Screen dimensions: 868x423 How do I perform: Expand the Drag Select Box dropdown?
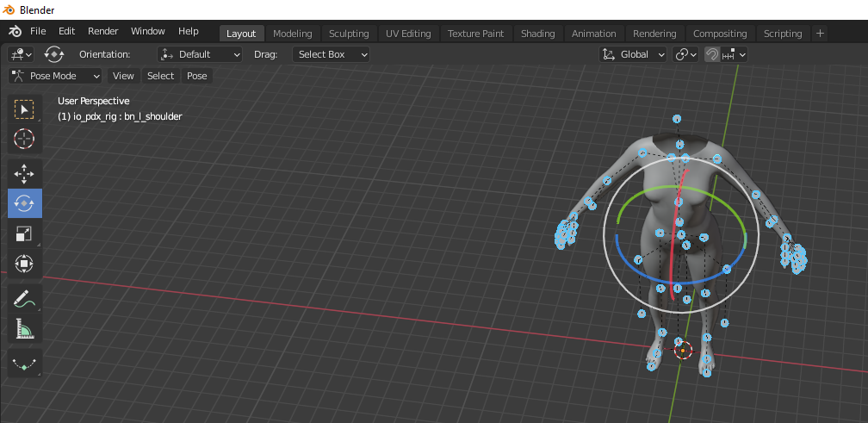[x=331, y=54]
